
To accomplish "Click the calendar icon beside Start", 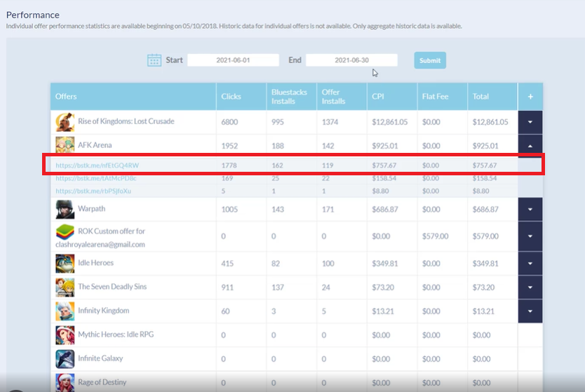I will click(x=154, y=60).
